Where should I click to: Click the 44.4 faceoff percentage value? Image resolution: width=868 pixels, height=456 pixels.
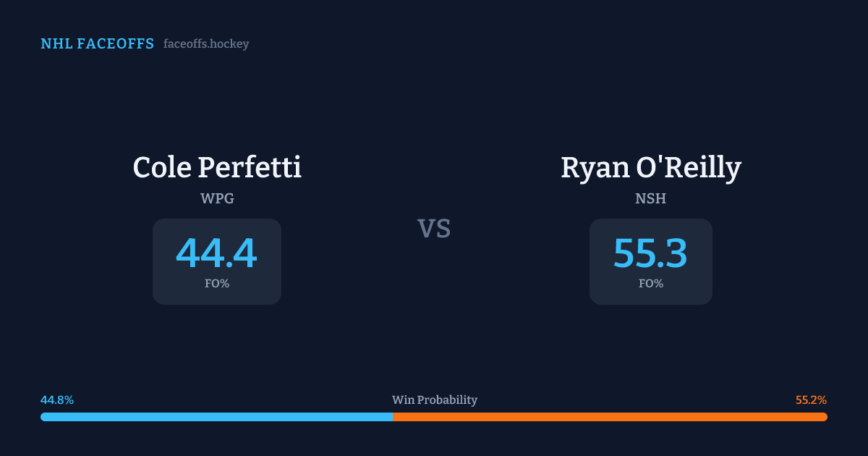(216, 253)
